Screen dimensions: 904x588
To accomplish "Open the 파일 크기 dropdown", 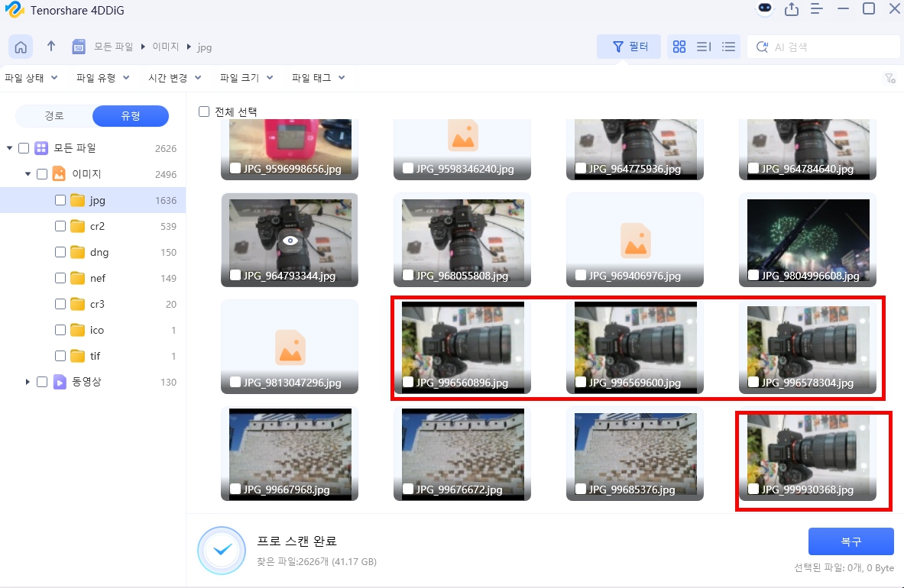I will [246, 78].
